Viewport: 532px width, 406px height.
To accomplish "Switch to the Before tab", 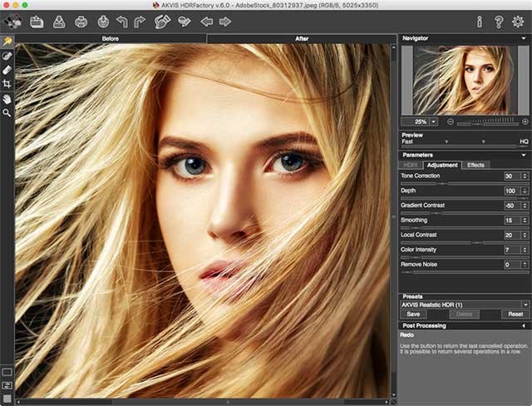I will click(x=111, y=38).
